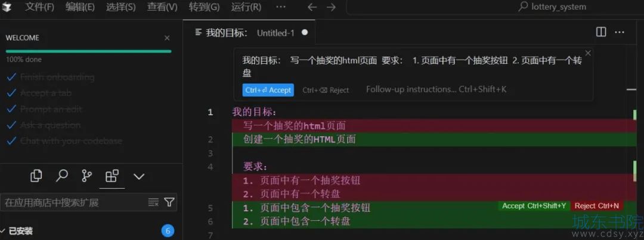Click the Ctrl+⌫ Reject button

tap(326, 90)
